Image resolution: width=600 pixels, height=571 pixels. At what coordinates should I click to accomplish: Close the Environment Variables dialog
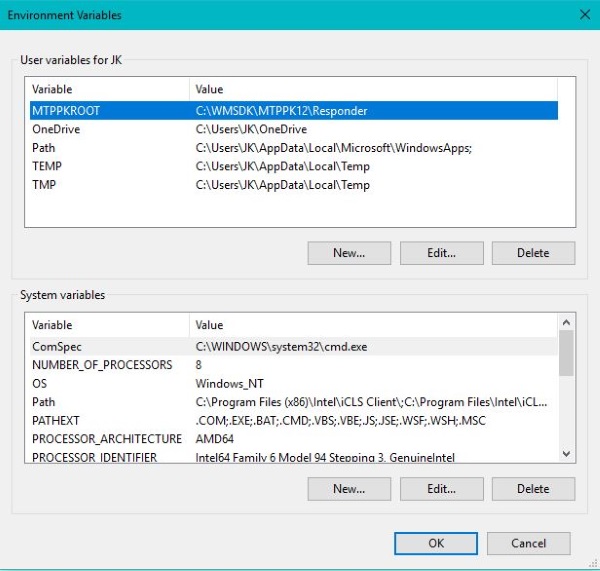pyautogui.click(x=585, y=15)
